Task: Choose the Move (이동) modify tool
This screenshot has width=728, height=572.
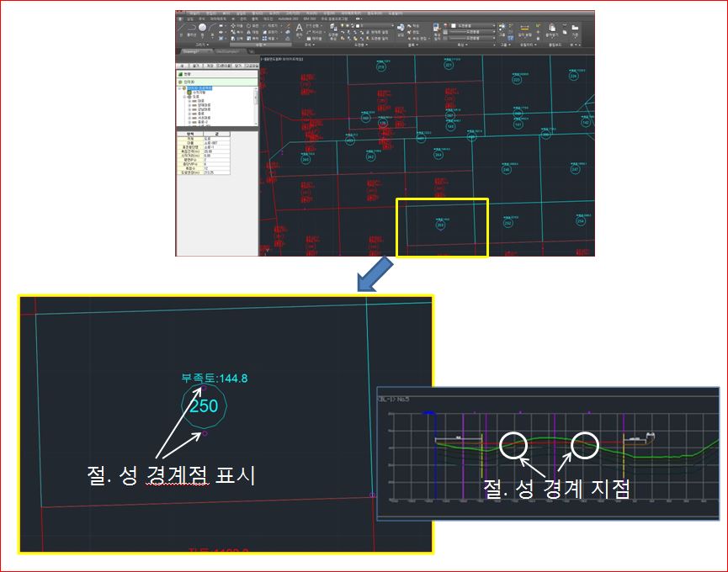Action: 236,26
